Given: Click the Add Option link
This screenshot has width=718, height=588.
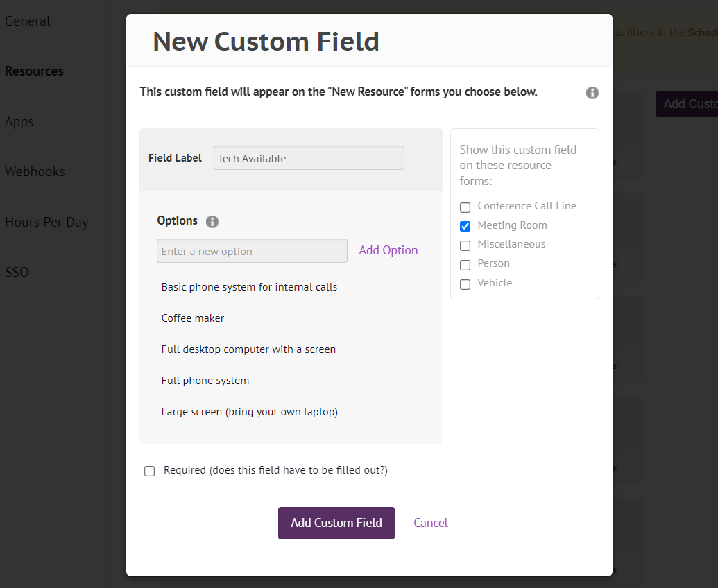Looking at the screenshot, I should pyautogui.click(x=388, y=250).
